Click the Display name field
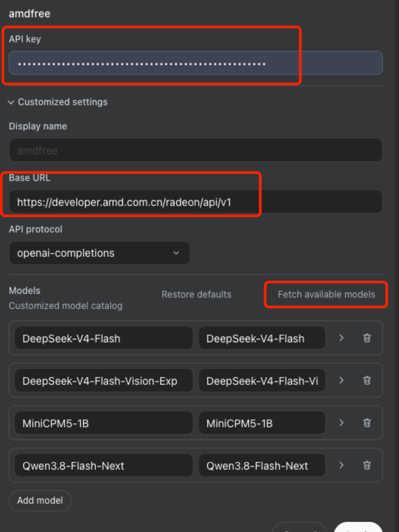This screenshot has width=399, height=532. [x=196, y=150]
